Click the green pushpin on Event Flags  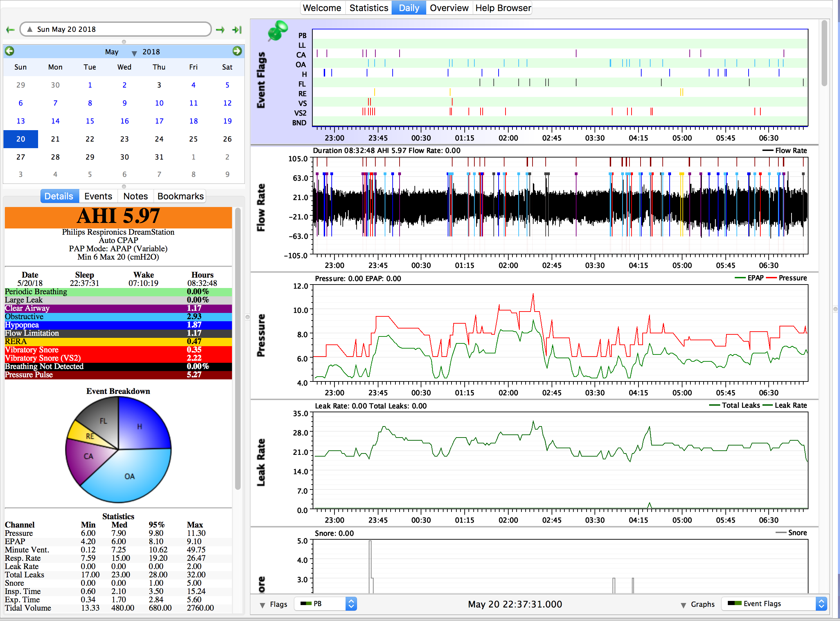click(277, 30)
